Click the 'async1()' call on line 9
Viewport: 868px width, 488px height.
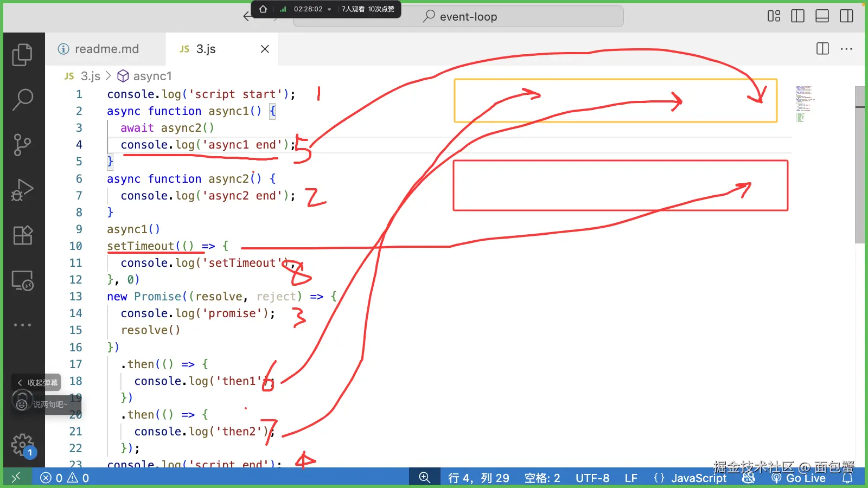133,229
